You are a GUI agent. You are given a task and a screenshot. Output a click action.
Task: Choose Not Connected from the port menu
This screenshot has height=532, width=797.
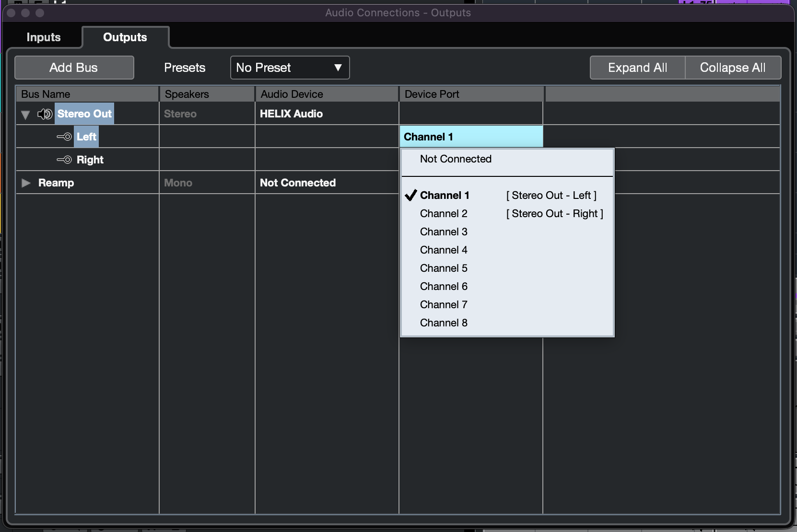[x=456, y=159]
